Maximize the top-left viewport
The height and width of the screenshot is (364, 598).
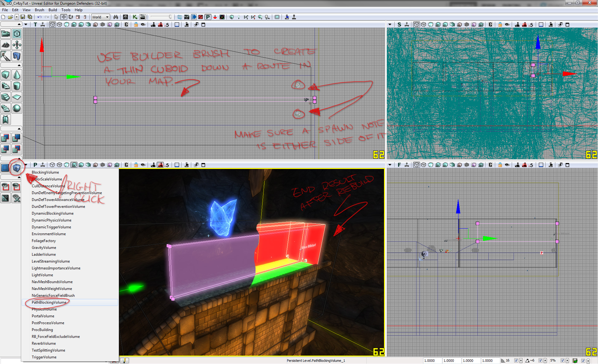point(203,25)
